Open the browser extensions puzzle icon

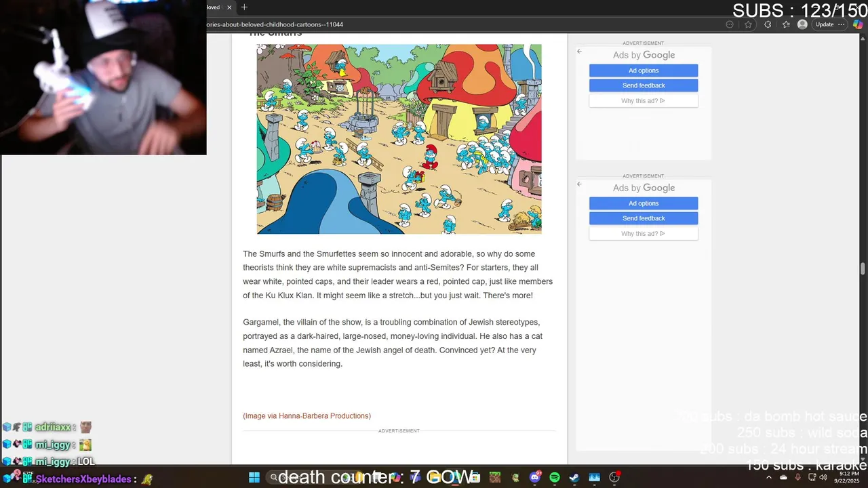pyautogui.click(x=768, y=24)
